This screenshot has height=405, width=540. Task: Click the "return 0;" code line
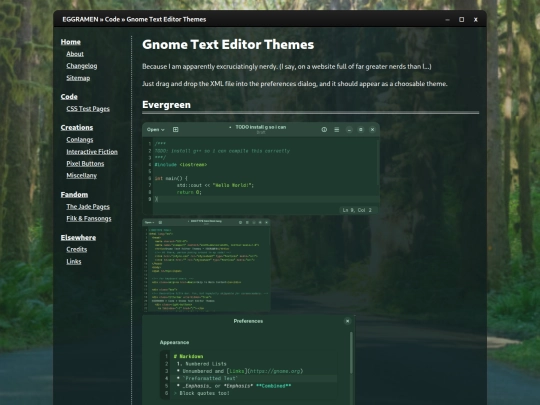(189, 192)
